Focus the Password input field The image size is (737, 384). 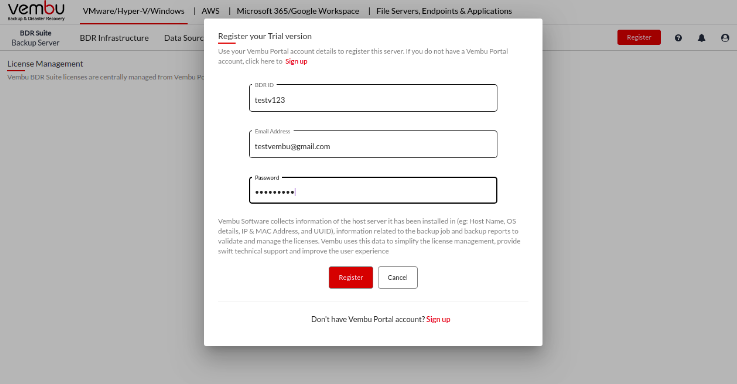point(373,190)
